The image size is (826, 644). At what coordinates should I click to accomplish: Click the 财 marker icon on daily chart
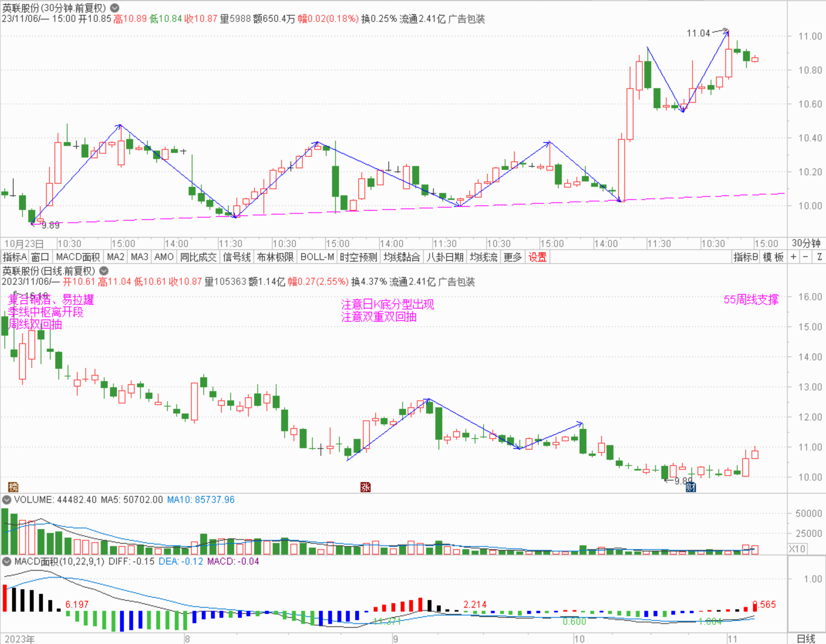click(x=691, y=487)
